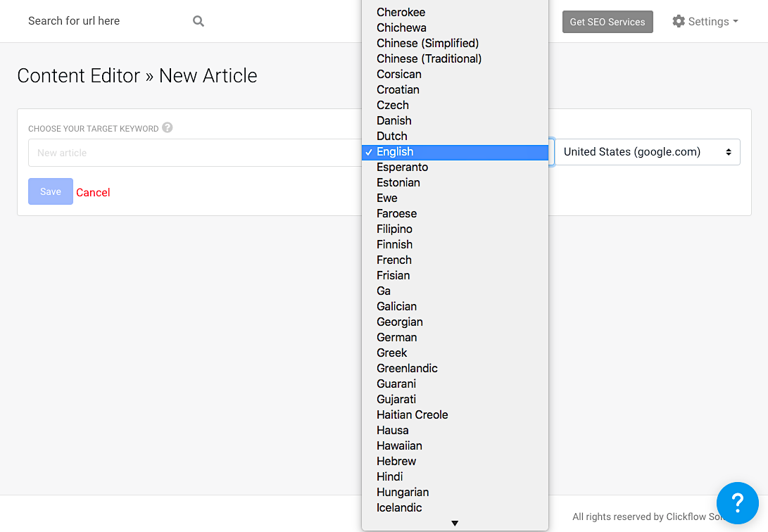Click the search magnifier icon
Image resolution: width=768 pixels, height=532 pixels.
[199, 21]
